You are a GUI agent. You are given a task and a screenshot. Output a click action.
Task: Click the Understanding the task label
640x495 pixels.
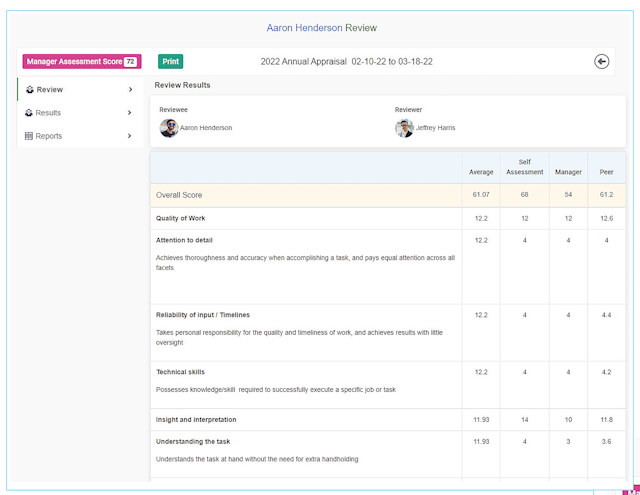coord(193,442)
